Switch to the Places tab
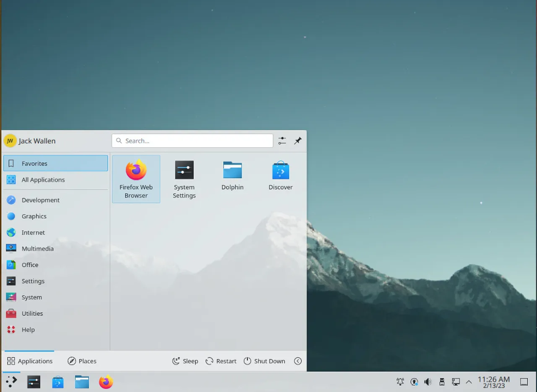 click(x=82, y=361)
